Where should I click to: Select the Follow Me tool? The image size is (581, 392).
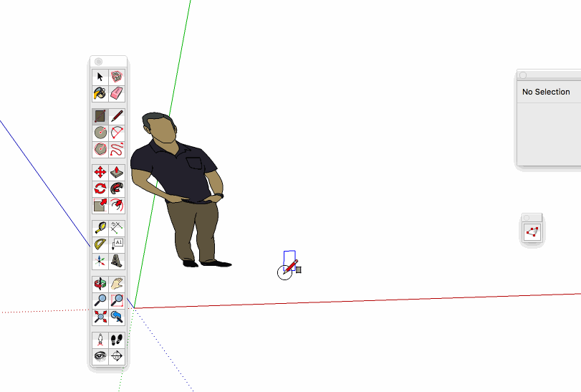pos(117,188)
